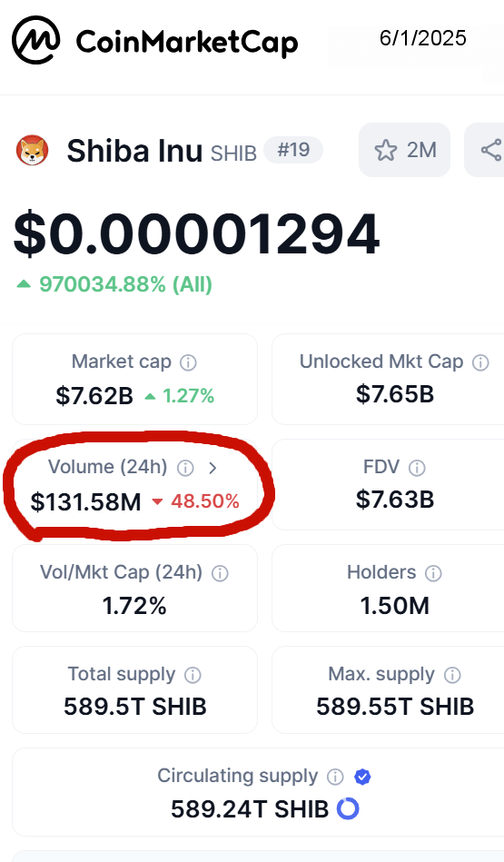Click the #19 rank badge
The height and width of the screenshot is (862, 504).
coord(293,150)
